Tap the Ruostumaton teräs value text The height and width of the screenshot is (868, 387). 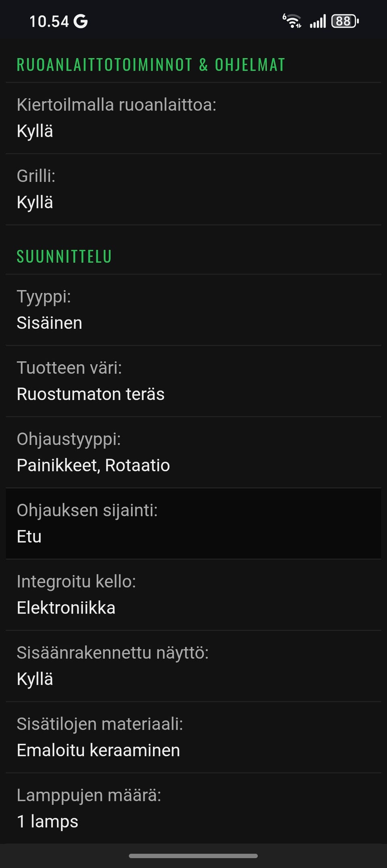(x=91, y=394)
